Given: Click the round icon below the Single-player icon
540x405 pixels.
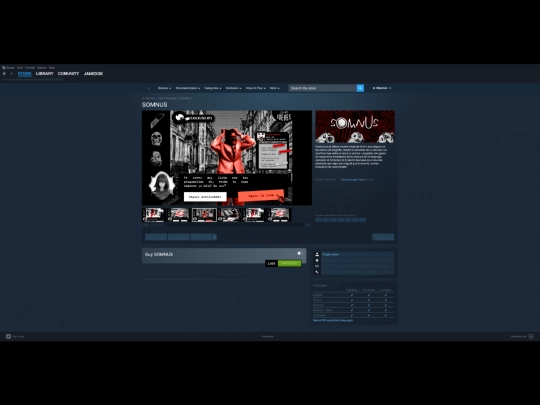Looking at the screenshot, I should (x=317, y=260).
